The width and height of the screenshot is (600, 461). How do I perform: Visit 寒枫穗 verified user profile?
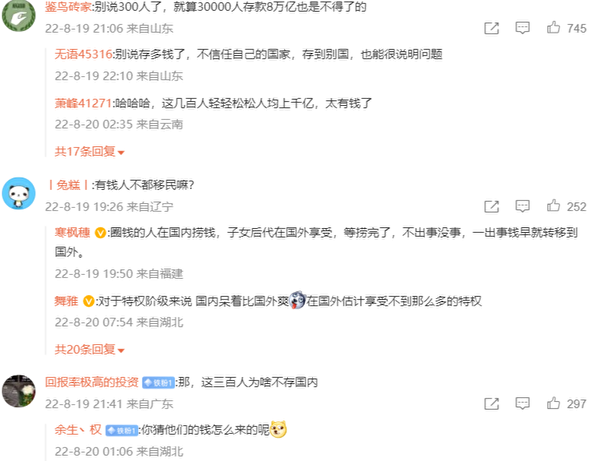pos(72,233)
